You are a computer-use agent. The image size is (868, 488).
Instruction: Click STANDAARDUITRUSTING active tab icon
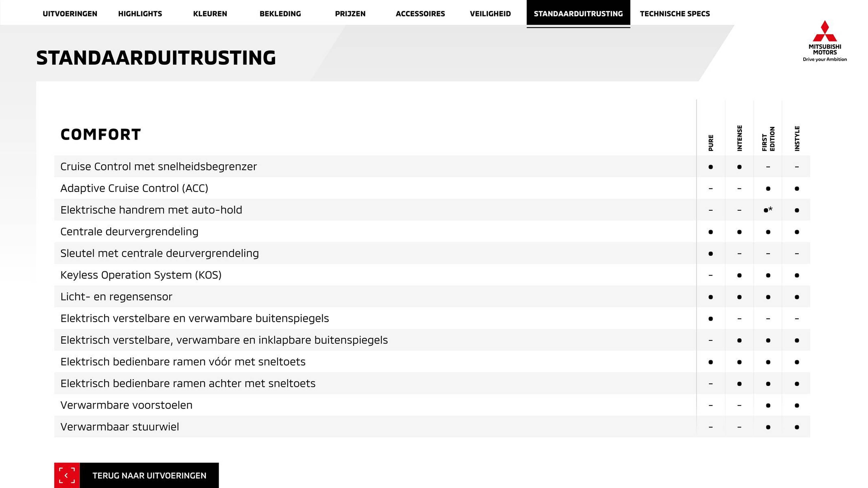tap(578, 13)
